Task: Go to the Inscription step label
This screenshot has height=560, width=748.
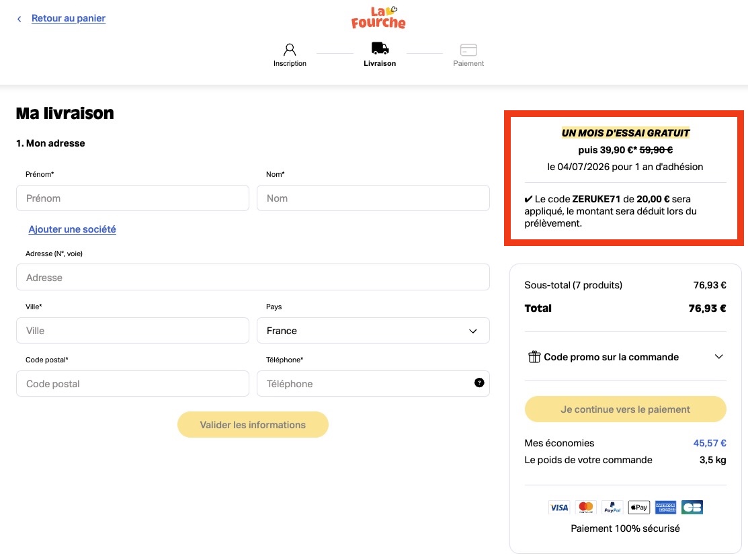Action: pyautogui.click(x=290, y=63)
